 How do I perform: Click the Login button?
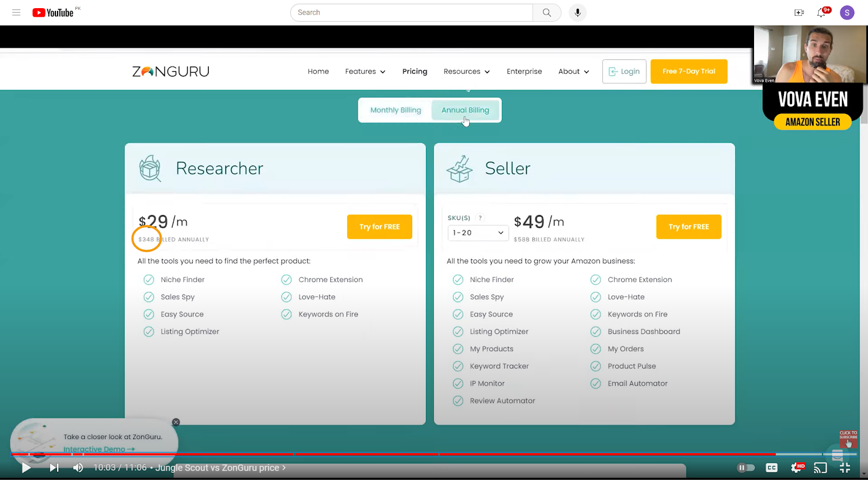(x=624, y=72)
